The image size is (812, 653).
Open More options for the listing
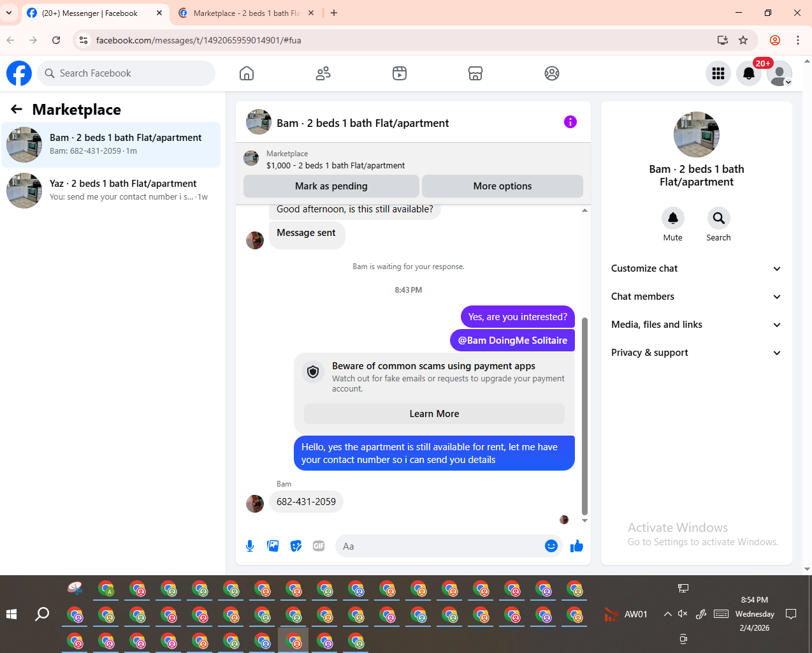pyautogui.click(x=502, y=186)
